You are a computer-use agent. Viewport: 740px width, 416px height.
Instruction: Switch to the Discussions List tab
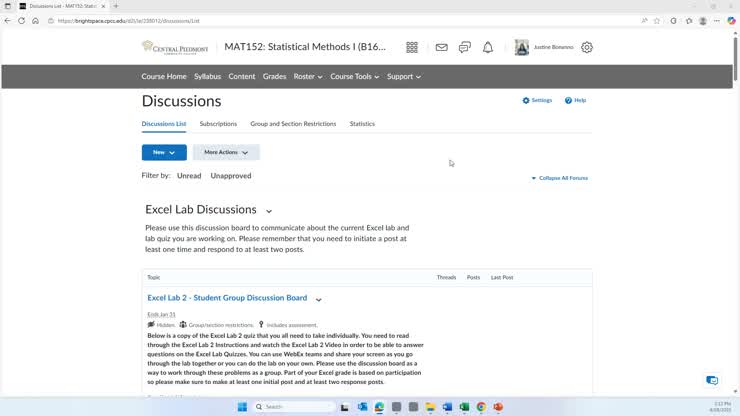(164, 124)
